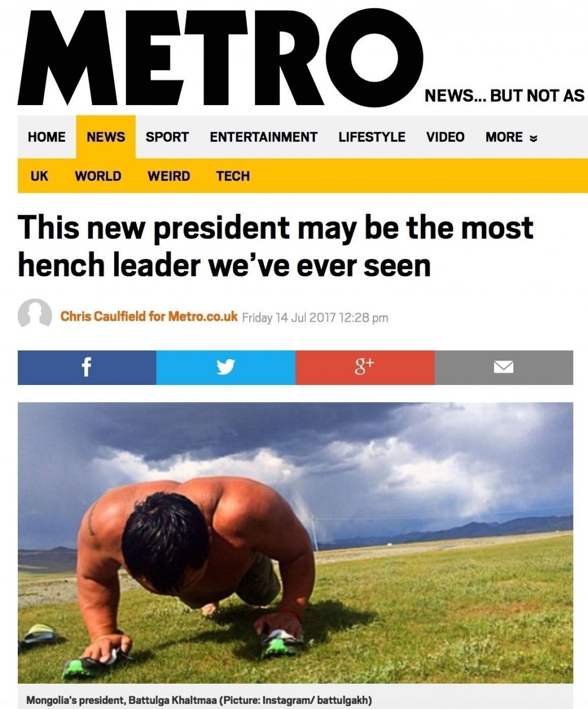Select the WORLD news subcategory

(x=98, y=176)
